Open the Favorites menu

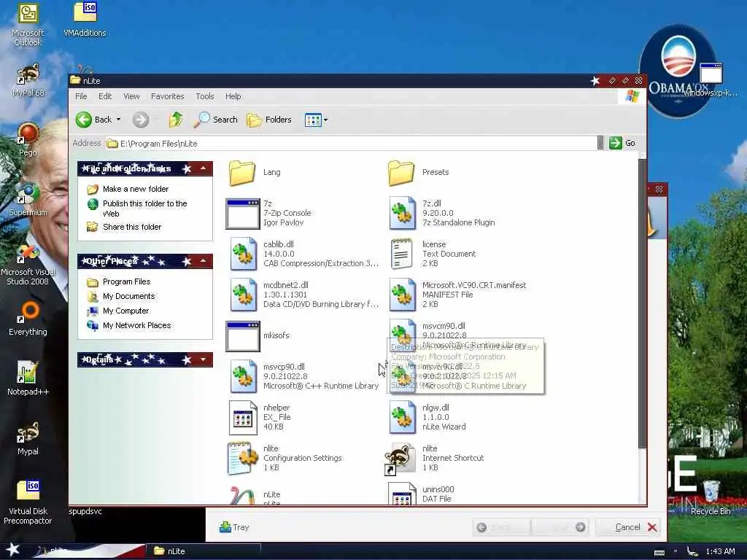click(x=167, y=96)
